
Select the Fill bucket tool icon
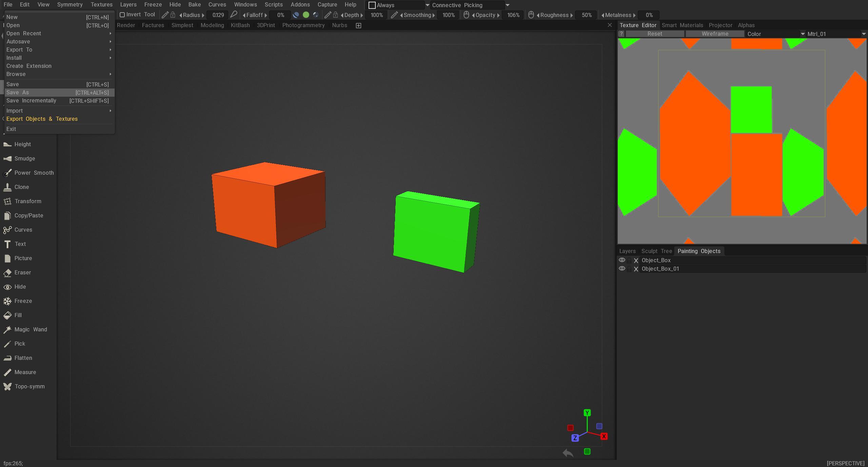[x=7, y=315]
